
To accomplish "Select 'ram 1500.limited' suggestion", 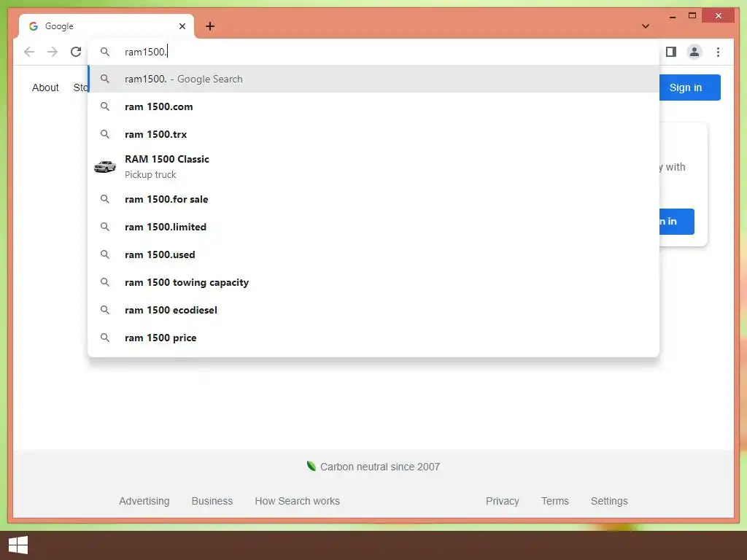I will (x=374, y=227).
